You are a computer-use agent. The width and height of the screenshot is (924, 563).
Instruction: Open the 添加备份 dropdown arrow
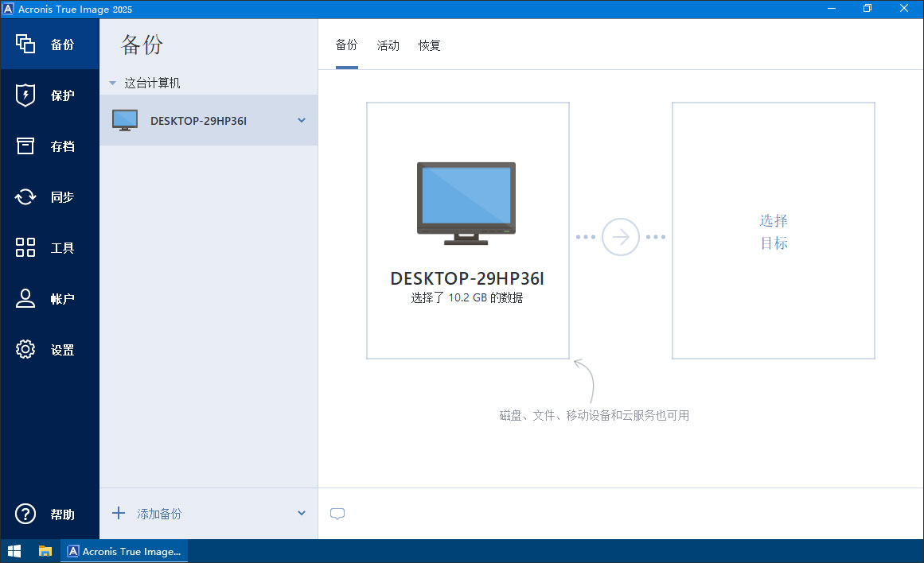click(301, 514)
